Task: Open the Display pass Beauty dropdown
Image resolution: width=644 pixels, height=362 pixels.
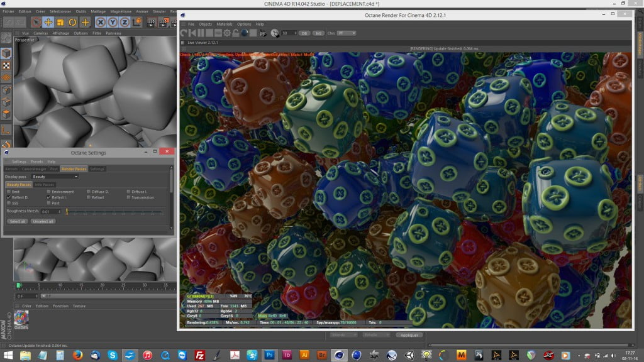Action: [55, 177]
